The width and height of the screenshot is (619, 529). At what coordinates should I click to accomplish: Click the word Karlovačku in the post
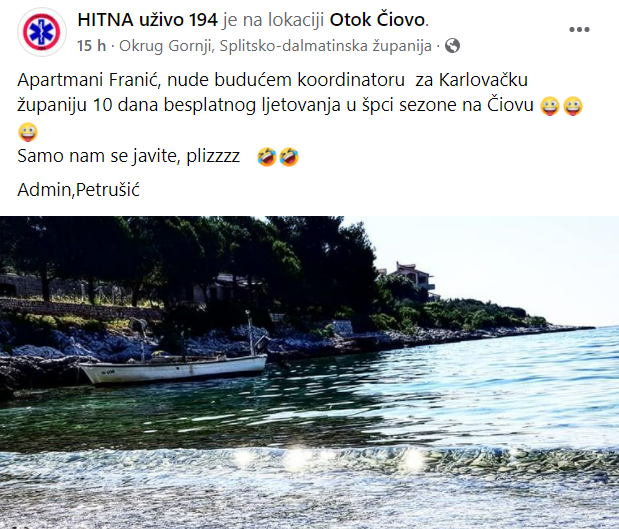(x=483, y=80)
